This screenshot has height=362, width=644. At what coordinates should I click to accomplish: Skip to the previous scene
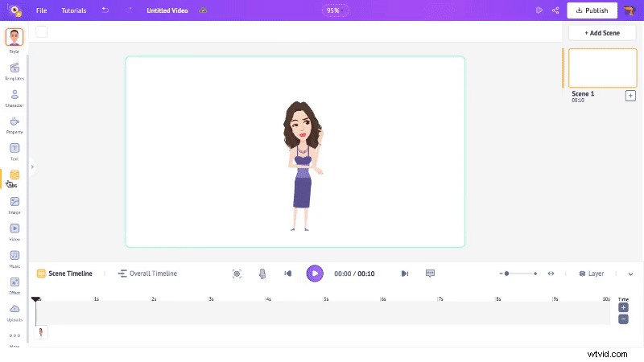point(288,274)
